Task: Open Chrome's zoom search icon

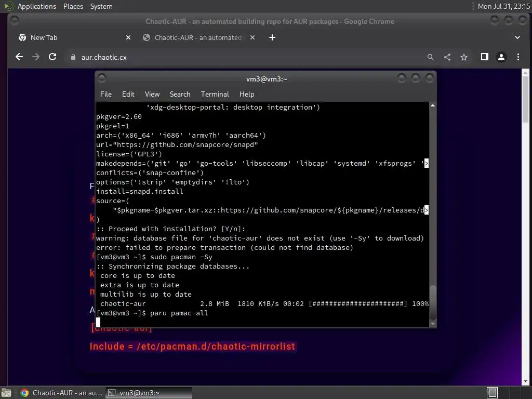Action: click(x=431, y=57)
